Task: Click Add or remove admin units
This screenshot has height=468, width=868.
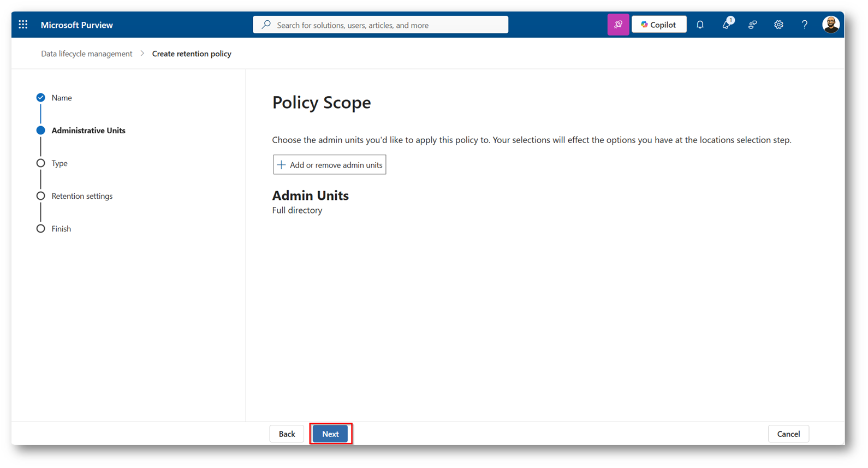Action: point(329,165)
